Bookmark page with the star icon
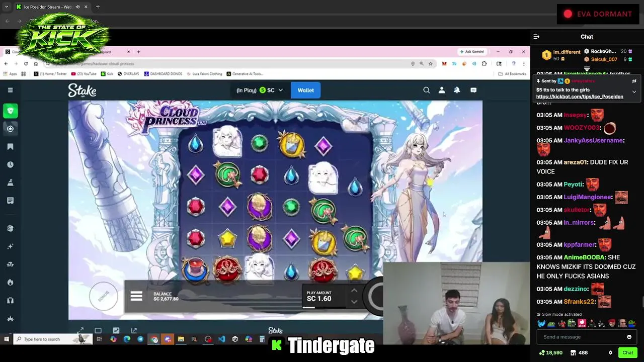The width and height of the screenshot is (644, 362). tap(431, 63)
